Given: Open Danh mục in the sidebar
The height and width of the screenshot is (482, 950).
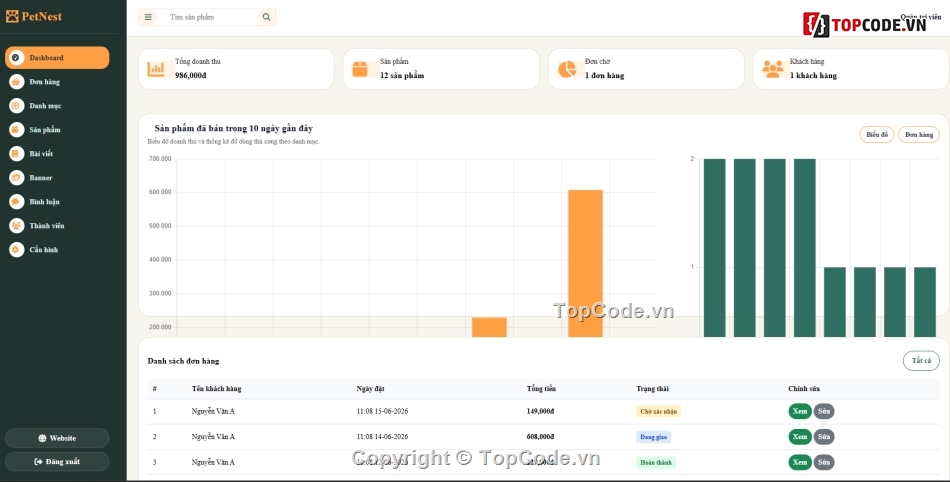Looking at the screenshot, I should point(57,105).
